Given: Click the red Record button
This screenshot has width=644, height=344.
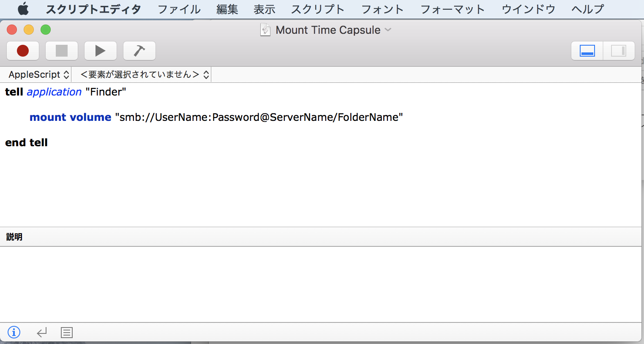Looking at the screenshot, I should coord(23,51).
